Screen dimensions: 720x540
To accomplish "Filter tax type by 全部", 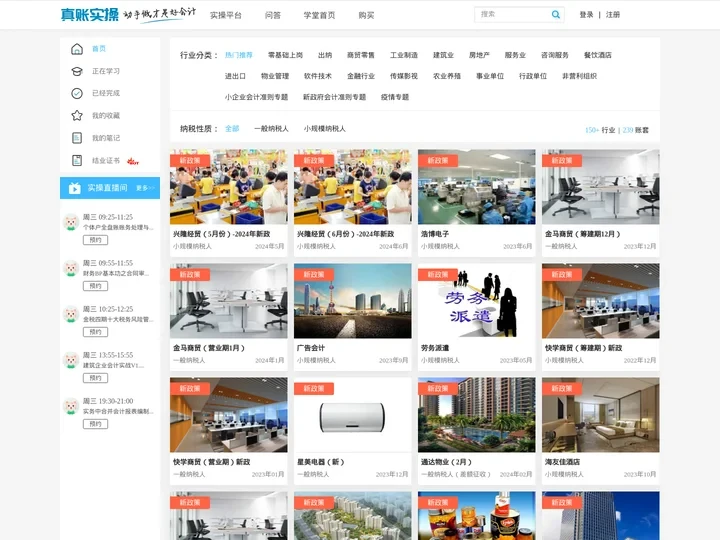I will (x=232, y=129).
